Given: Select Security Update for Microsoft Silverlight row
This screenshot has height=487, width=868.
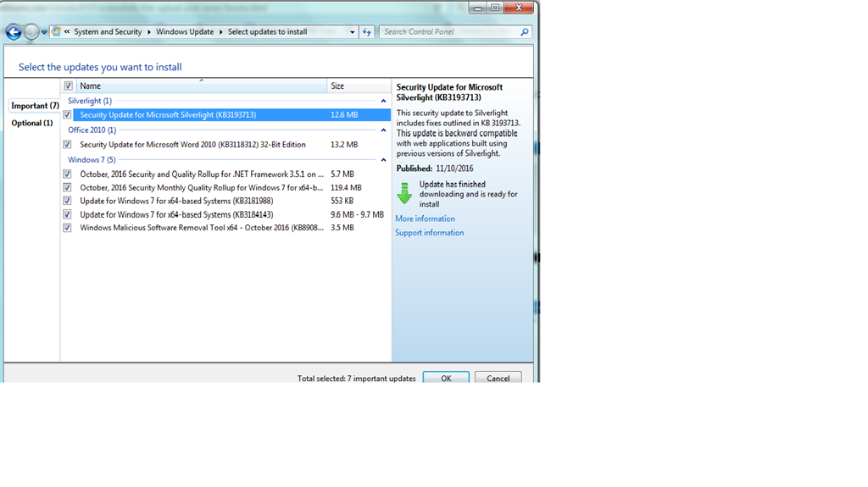Looking at the screenshot, I should click(x=231, y=114).
